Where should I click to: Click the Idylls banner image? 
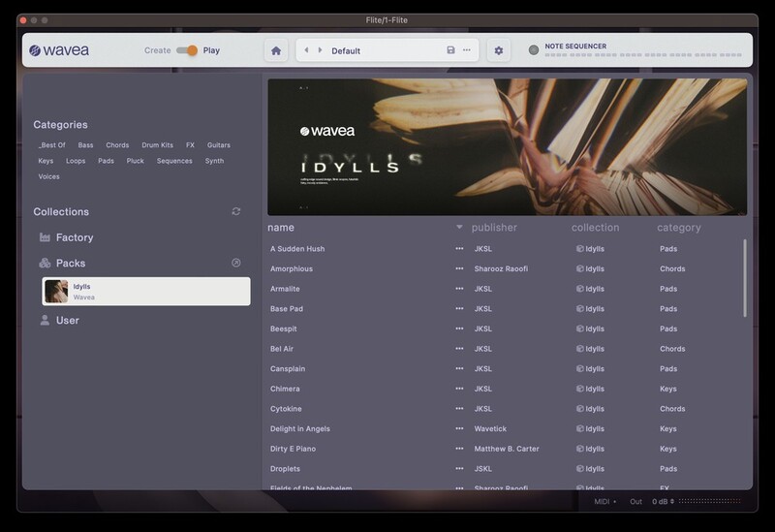click(507, 147)
